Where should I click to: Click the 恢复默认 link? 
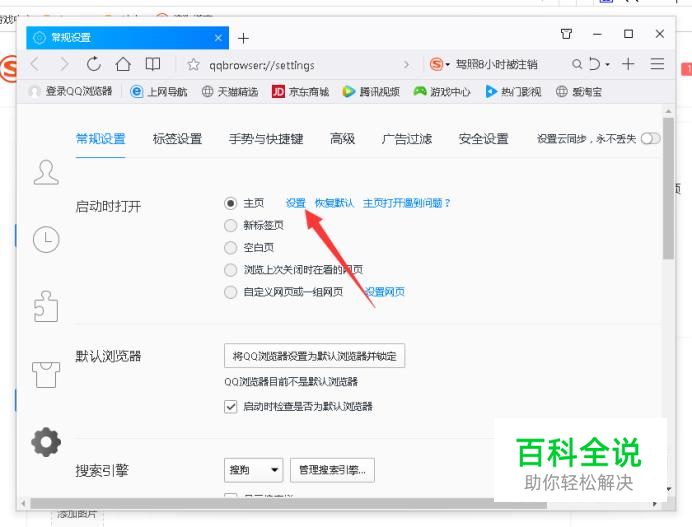334,203
